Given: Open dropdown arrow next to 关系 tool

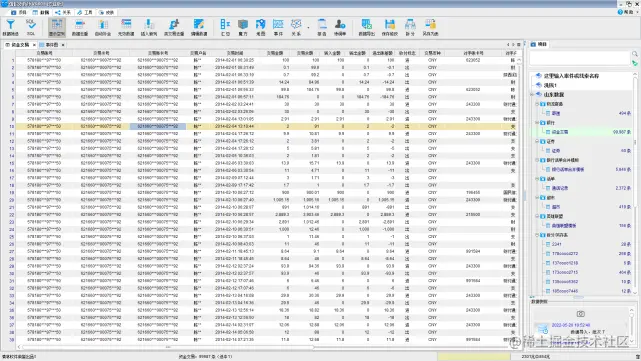Looking at the screenshot, I should coord(308,28).
